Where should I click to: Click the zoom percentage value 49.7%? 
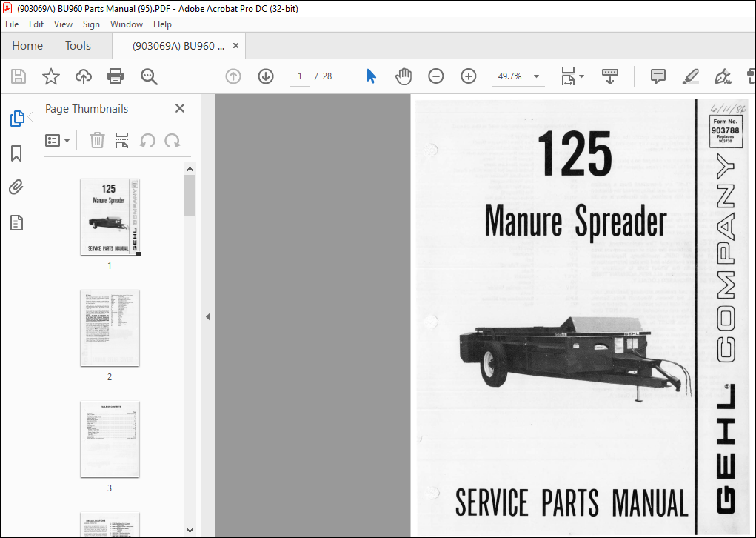coord(509,76)
